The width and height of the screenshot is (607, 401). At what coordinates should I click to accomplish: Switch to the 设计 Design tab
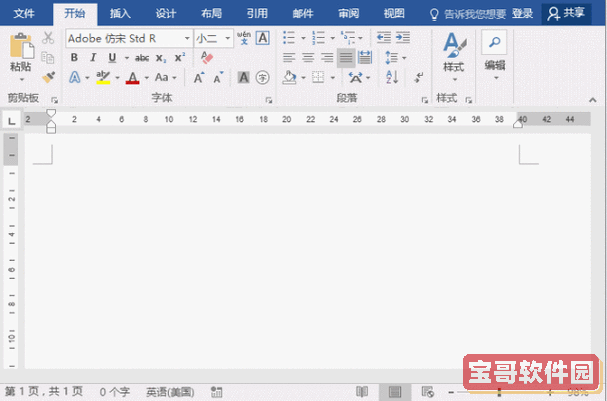(x=166, y=14)
